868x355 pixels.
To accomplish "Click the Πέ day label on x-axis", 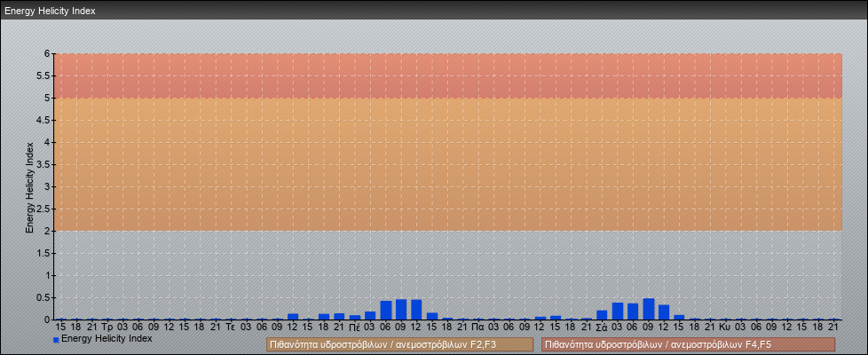I will click(355, 327).
